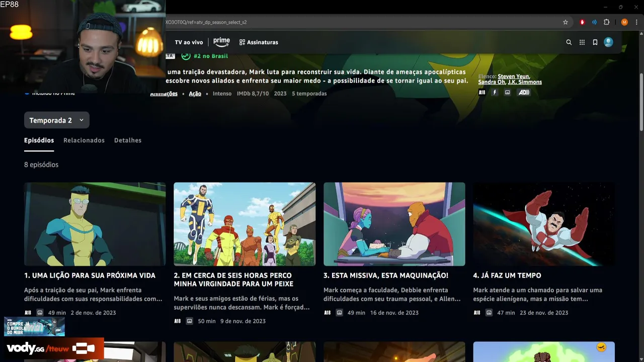This screenshot has width=644, height=362.
Task: Open the orange M browser profile
Action: [624, 22]
